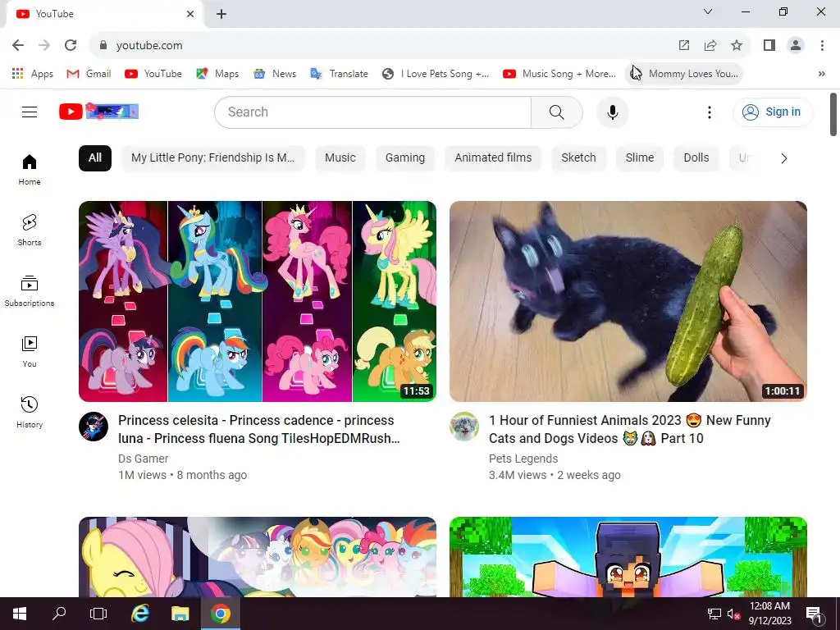Open page in app icon in address bar
This screenshot has height=630, width=840.
(x=684, y=45)
